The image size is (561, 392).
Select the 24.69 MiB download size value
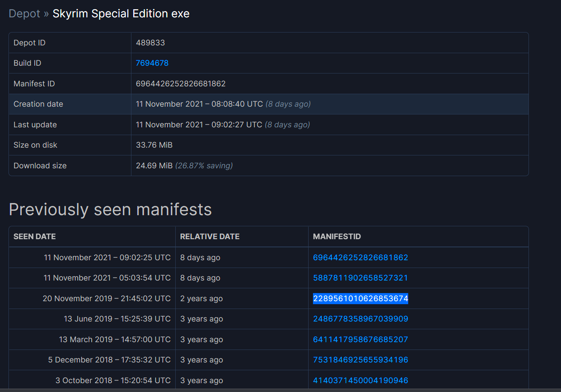tap(154, 166)
